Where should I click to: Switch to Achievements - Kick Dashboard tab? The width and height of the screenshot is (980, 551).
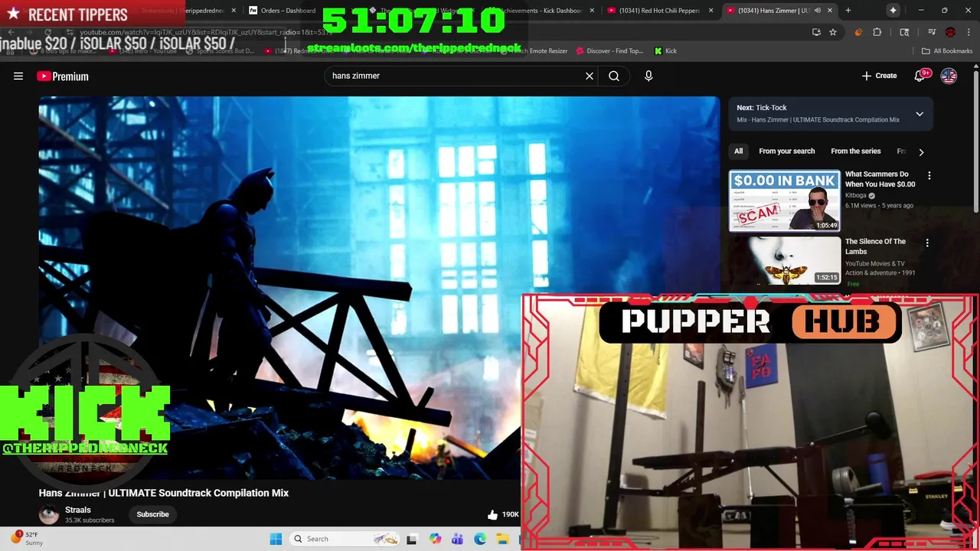539,11
